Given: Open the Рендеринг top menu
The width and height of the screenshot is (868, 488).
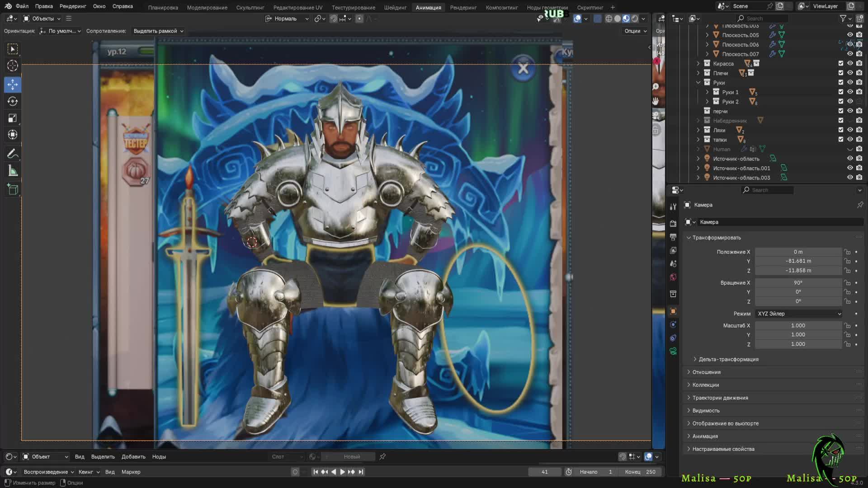Looking at the screenshot, I should pos(72,6).
